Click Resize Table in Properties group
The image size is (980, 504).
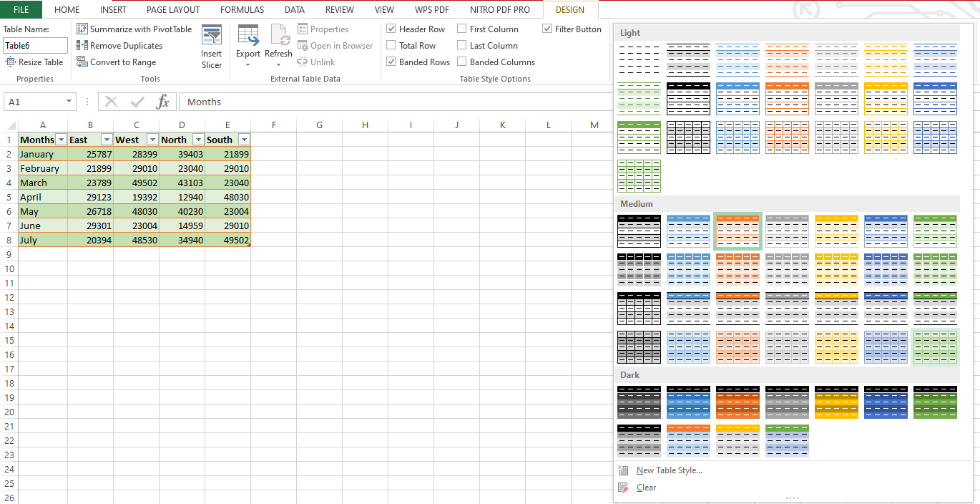click(x=35, y=62)
